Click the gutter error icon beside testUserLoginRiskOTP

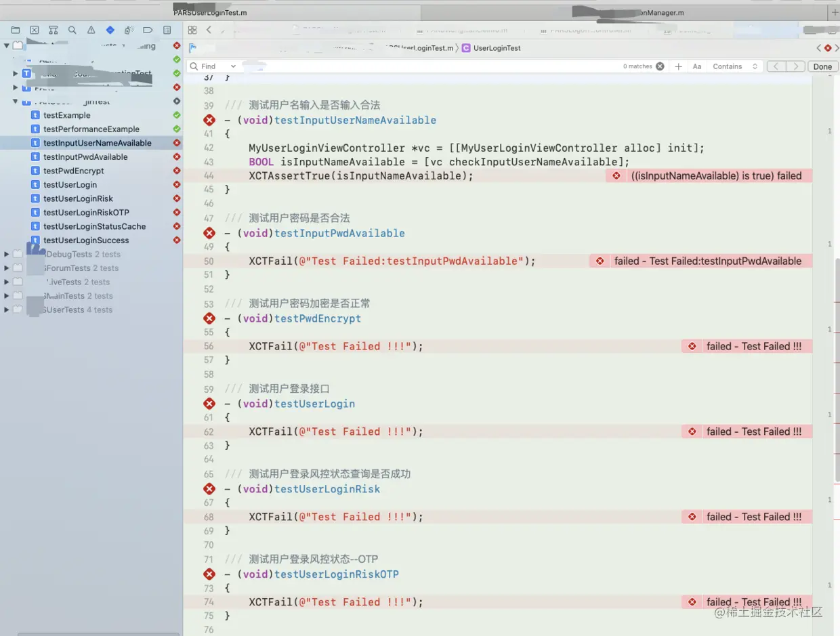[209, 574]
